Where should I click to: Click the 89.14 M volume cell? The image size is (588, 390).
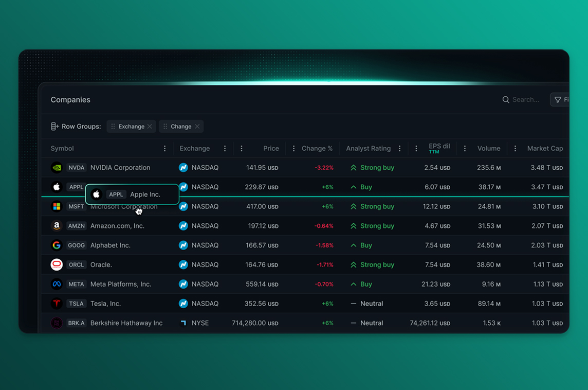click(489, 303)
